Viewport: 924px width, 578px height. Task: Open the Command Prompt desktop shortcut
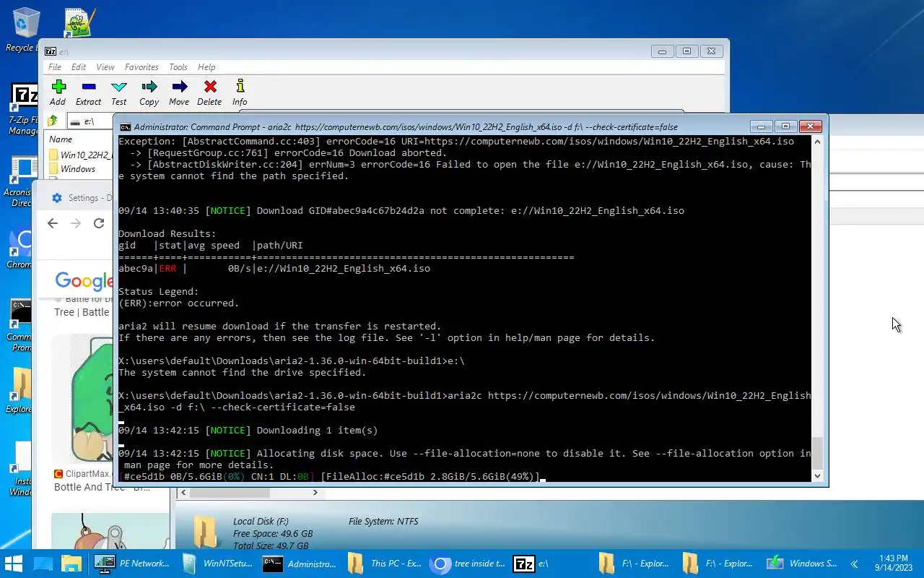[x=22, y=325]
